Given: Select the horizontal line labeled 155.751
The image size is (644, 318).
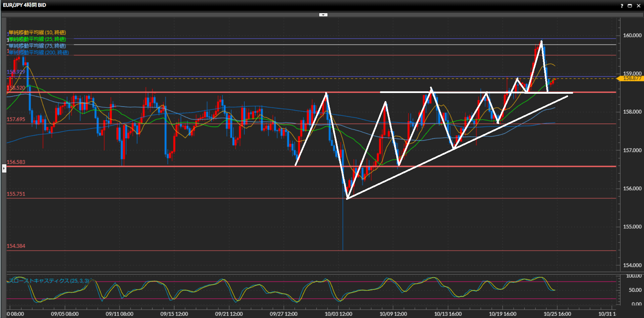Looking at the screenshot, I should [x=16, y=194].
